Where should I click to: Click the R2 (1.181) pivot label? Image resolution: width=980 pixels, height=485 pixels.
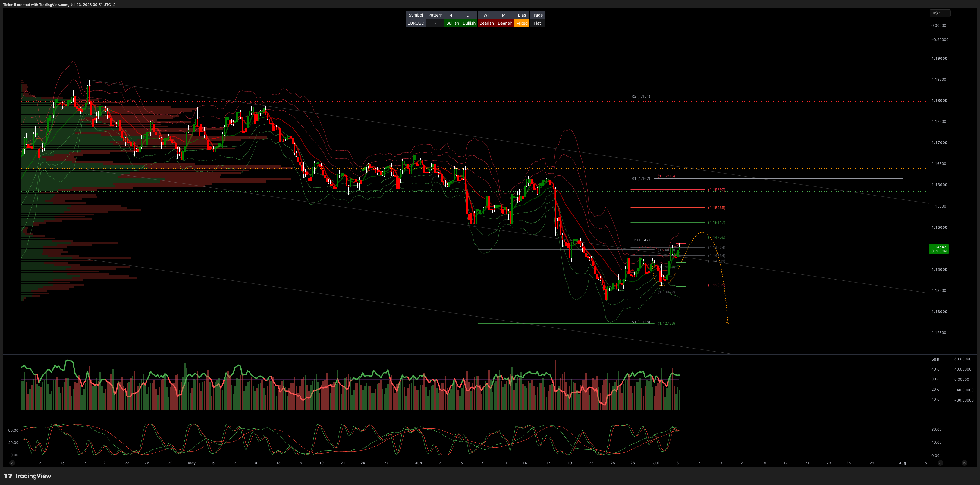pyautogui.click(x=641, y=96)
